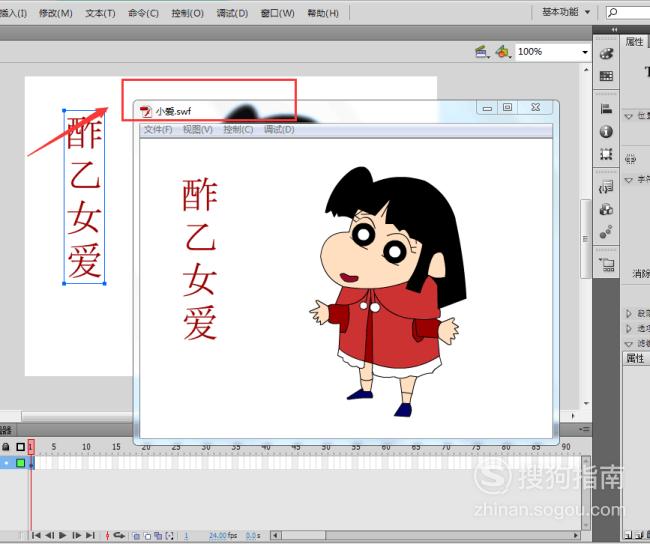The image size is (650, 544).
Task: Collapse the panel dock double-arrow
Action: [x=614, y=29]
